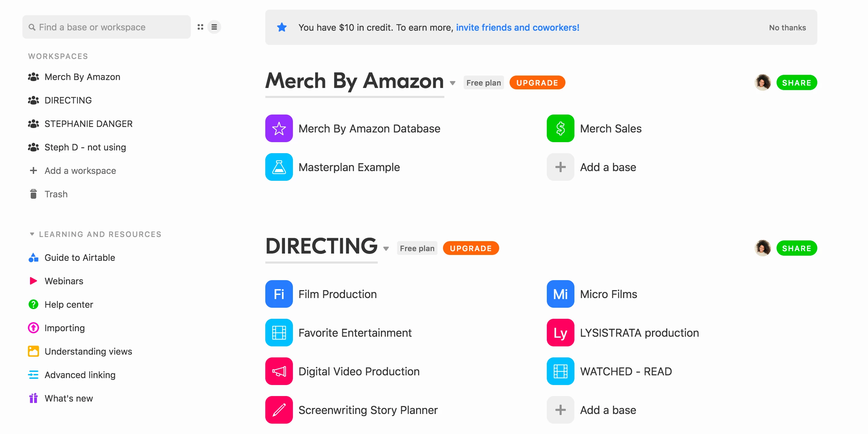Click Guide to Airtable shapes icon
868x434 pixels.
coord(33,257)
